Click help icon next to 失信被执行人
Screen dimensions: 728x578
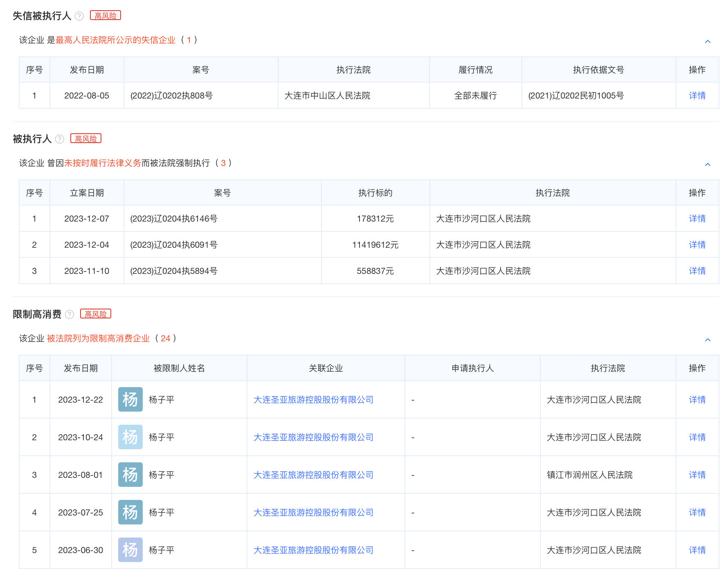pos(79,16)
